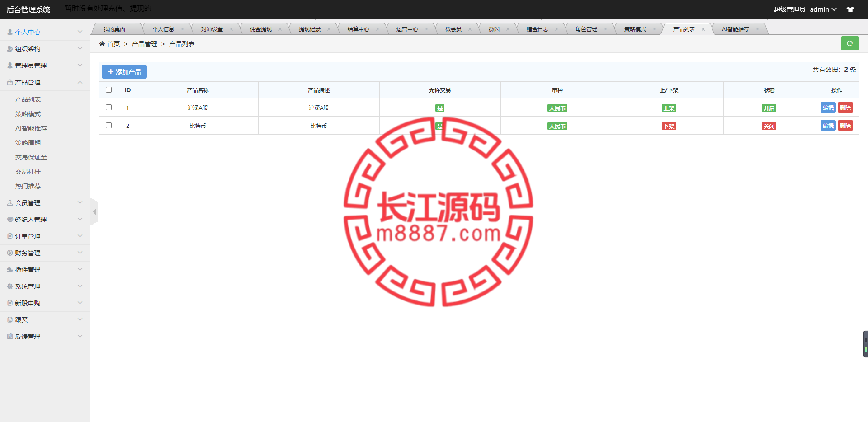Click the 产品管理 sidebar icon

pyautogui.click(x=10, y=82)
